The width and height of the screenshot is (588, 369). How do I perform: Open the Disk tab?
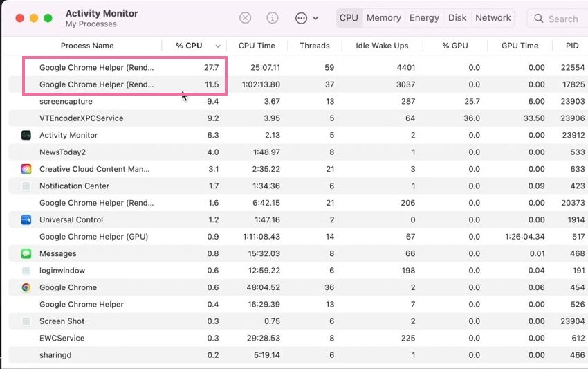(457, 18)
